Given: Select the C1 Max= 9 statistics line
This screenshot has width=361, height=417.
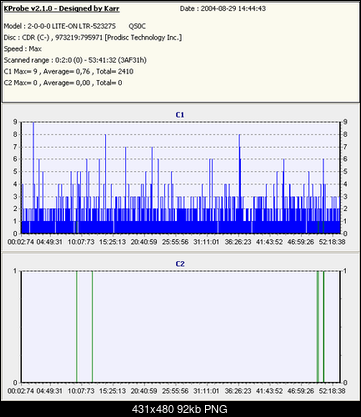Looking at the screenshot, I should pyautogui.click(x=68, y=71).
